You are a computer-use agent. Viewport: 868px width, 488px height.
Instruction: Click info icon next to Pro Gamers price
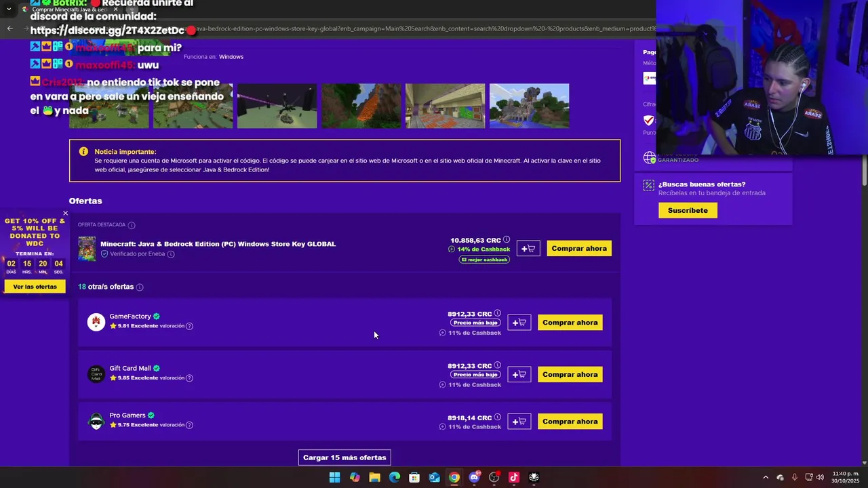[x=497, y=418]
